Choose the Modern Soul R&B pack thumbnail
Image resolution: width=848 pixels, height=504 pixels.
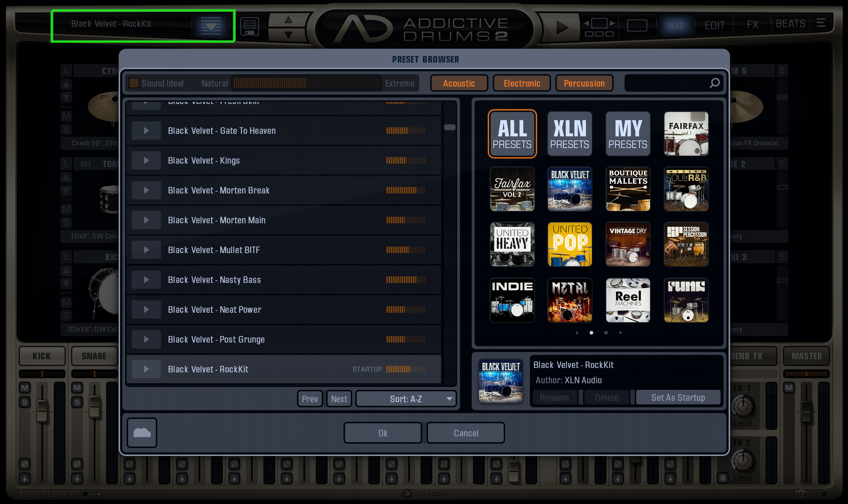click(686, 189)
